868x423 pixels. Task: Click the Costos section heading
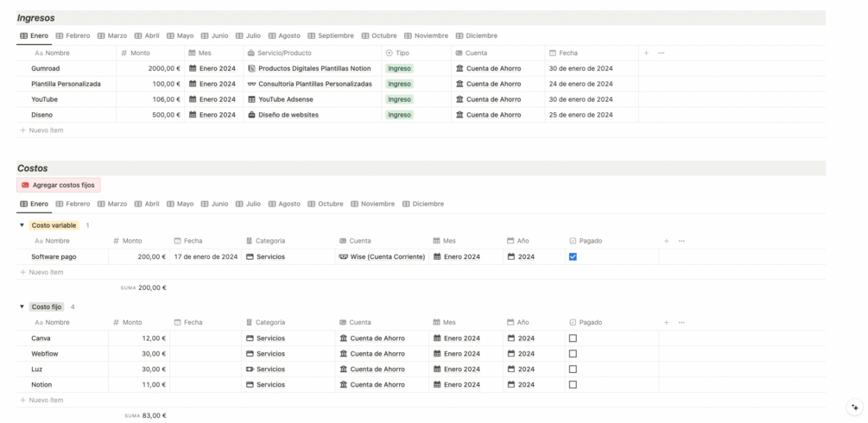[33, 168]
